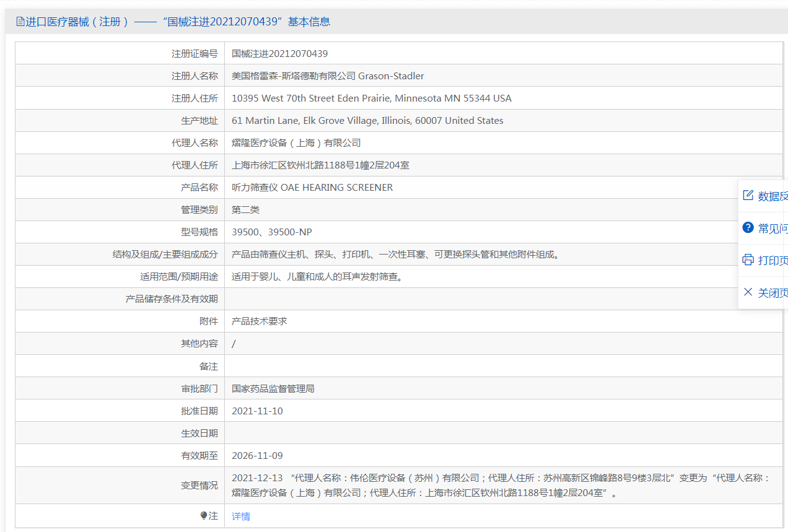Click structure composition text 产品由筛查仪主机
The width and height of the screenshot is (788, 532).
pos(396,255)
